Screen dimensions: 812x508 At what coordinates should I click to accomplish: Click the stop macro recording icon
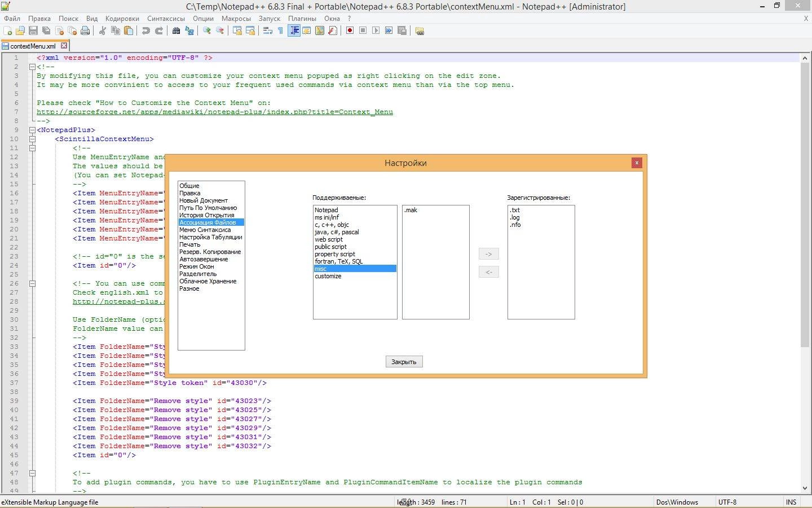[363, 30]
